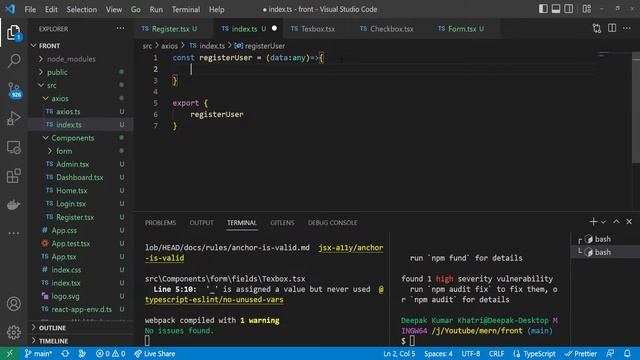Viewport: 640px width, 360px height.
Task: Open the Search view icon
Action: click(13, 61)
